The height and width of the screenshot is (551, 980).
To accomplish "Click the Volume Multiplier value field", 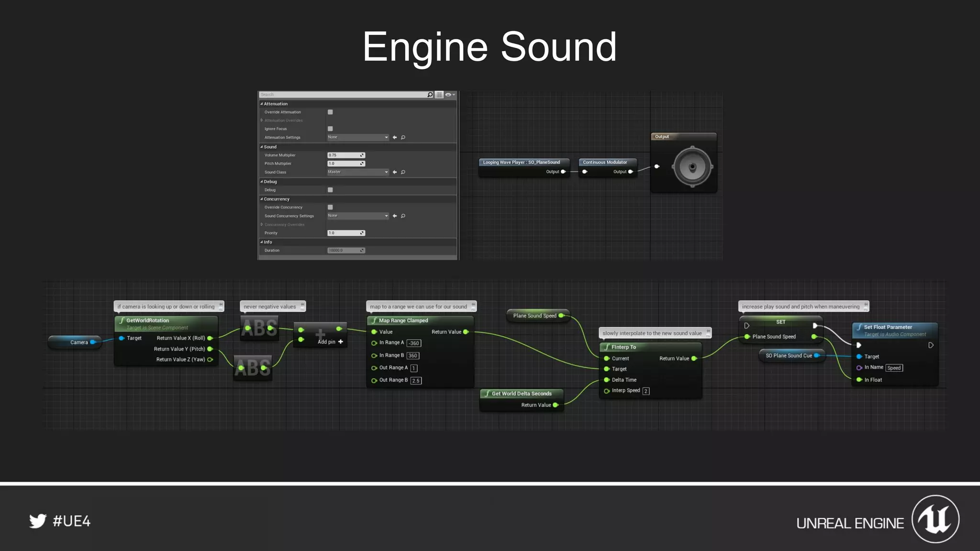I will pyautogui.click(x=344, y=155).
